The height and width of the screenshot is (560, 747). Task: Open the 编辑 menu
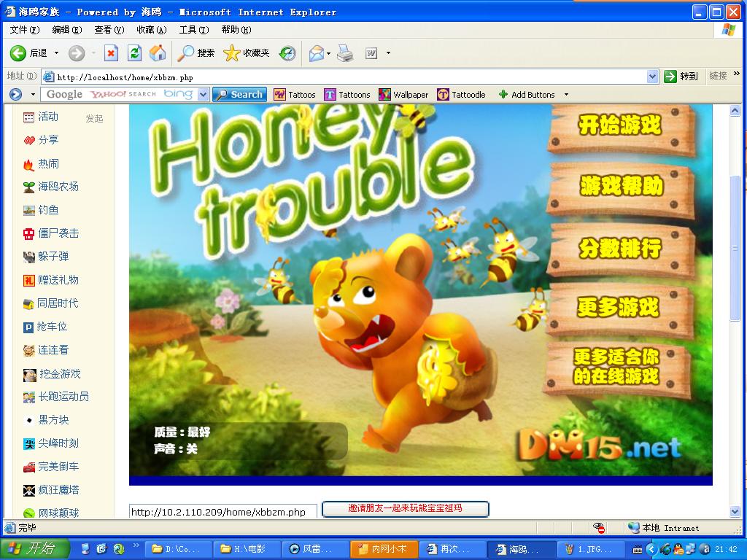[67, 29]
